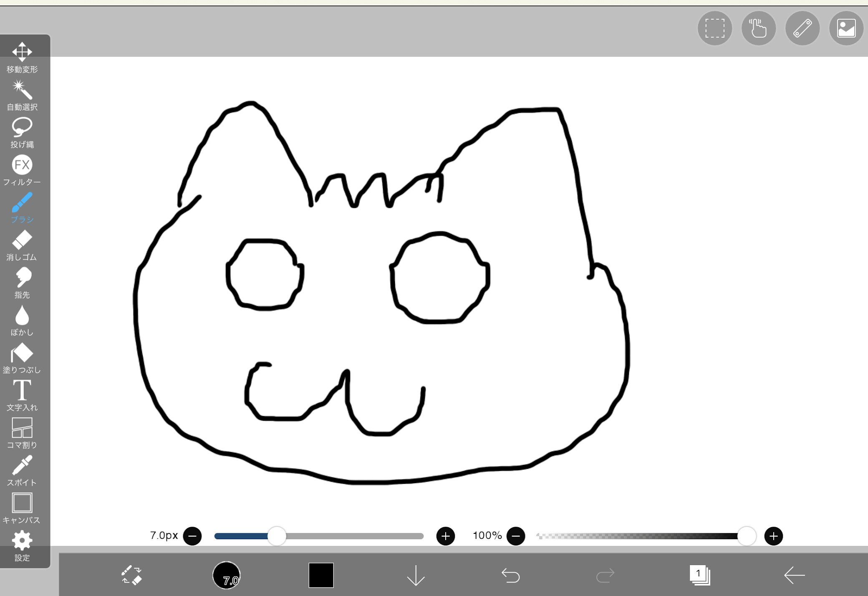Select the ブラシ brush tool
This screenshot has width=868, height=596.
pos(22,207)
